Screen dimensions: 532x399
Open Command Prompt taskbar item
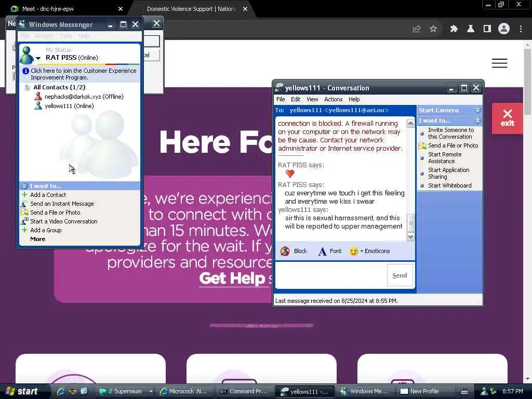(x=244, y=391)
